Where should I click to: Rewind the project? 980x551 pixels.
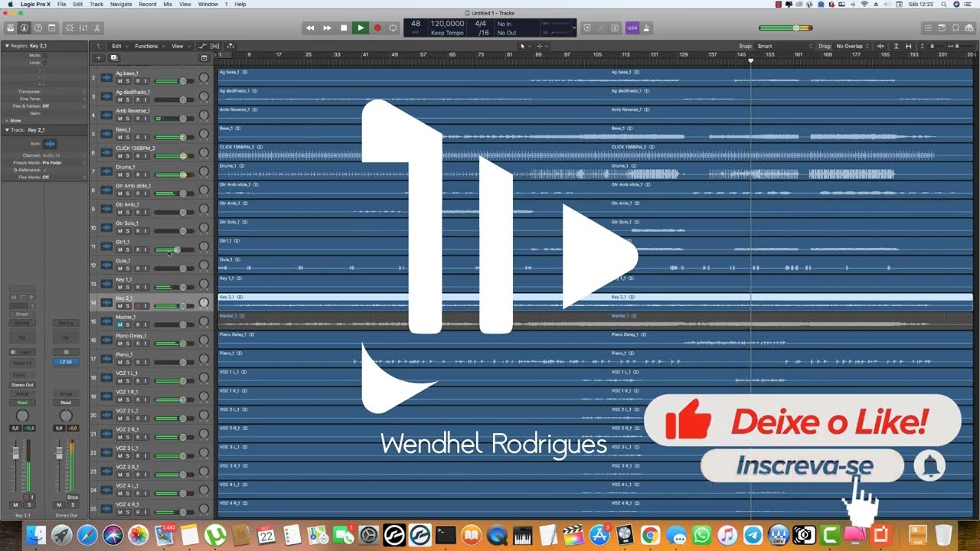(x=310, y=28)
